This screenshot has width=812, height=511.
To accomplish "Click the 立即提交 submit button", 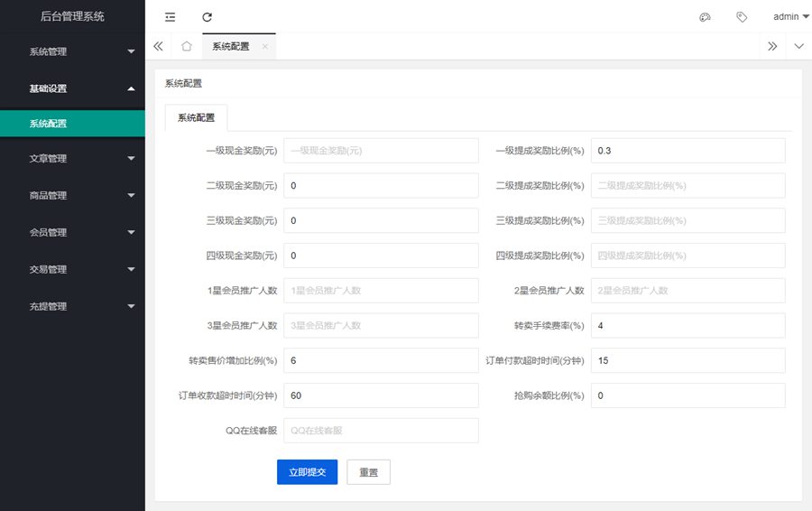I will 307,472.
